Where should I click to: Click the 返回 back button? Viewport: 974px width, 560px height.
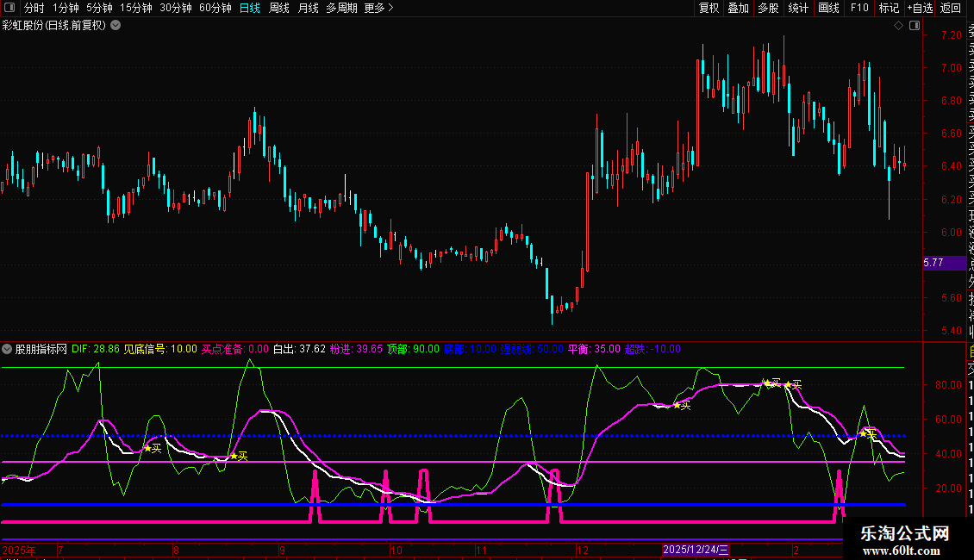pyautogui.click(x=951, y=8)
